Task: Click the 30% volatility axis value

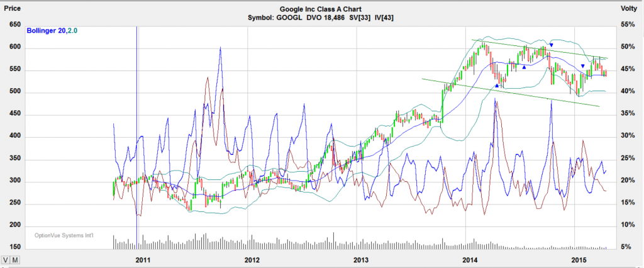Action: pyautogui.click(x=628, y=136)
